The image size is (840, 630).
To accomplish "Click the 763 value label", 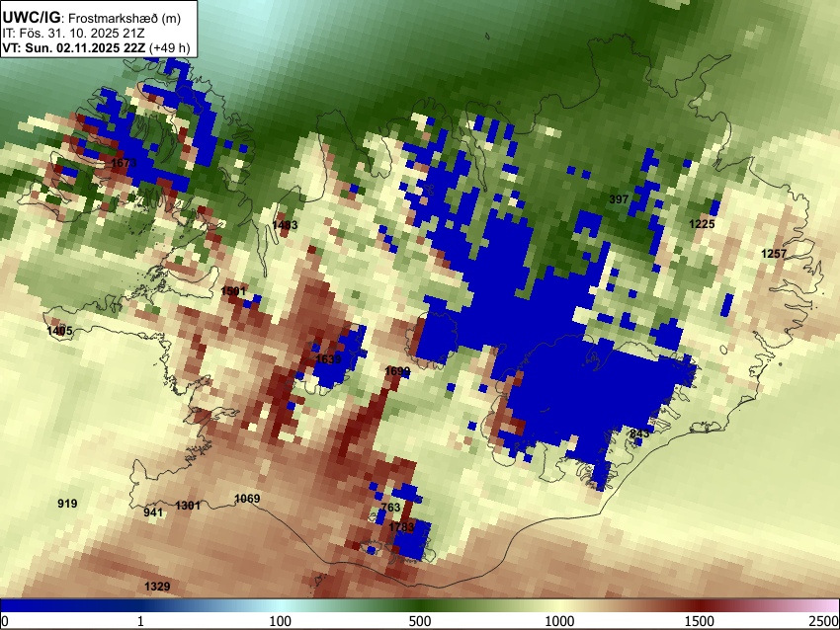I will 390,508.
